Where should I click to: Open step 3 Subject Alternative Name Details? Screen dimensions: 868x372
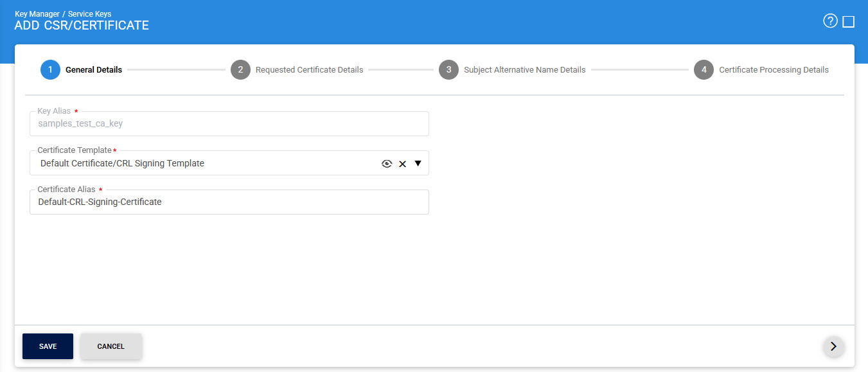pyautogui.click(x=512, y=69)
